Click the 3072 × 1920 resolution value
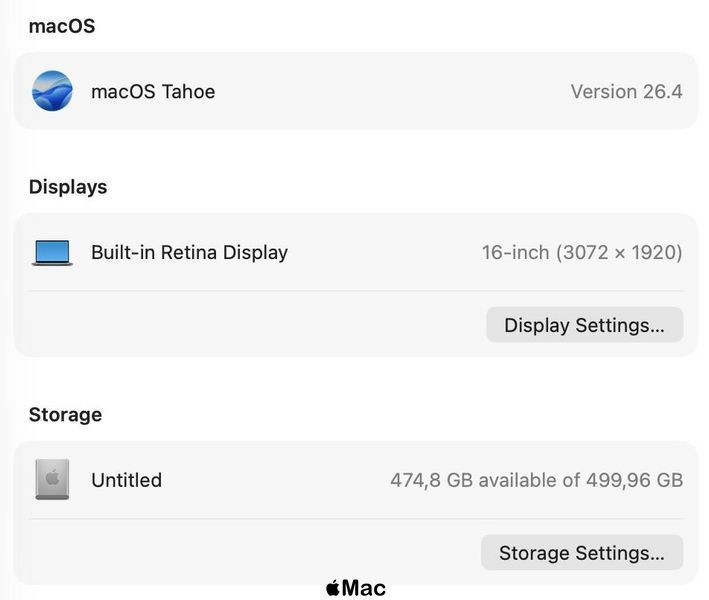The image size is (709, 600). 619,252
